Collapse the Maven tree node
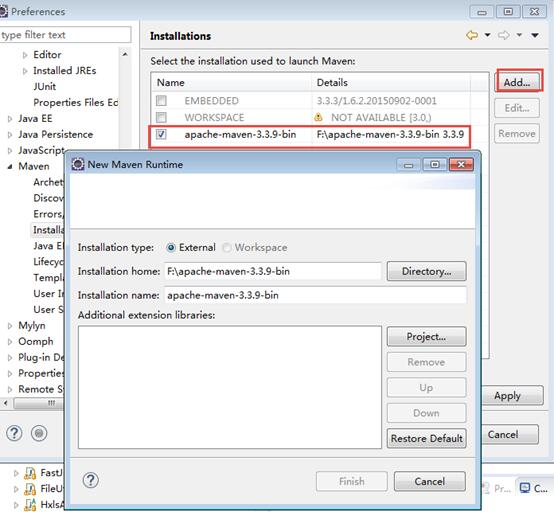Image resolution: width=554 pixels, height=512 pixels. [x=10, y=166]
